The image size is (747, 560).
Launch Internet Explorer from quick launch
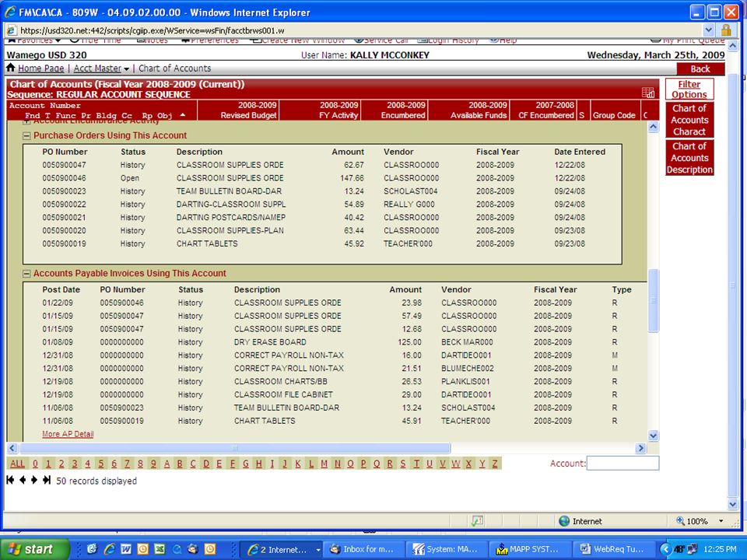109,549
